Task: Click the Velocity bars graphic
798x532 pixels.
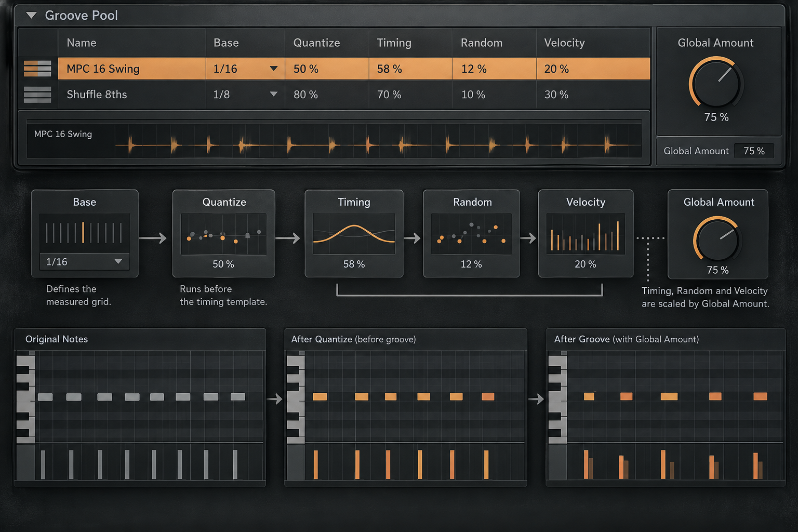Action: (x=586, y=234)
